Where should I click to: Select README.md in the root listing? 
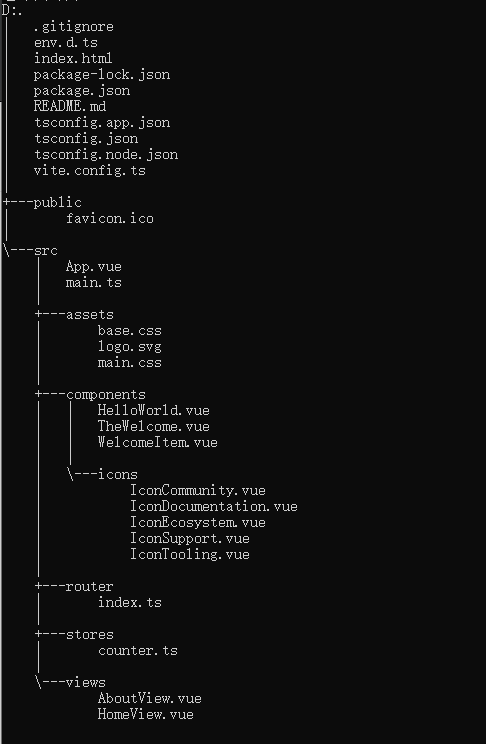tap(70, 106)
